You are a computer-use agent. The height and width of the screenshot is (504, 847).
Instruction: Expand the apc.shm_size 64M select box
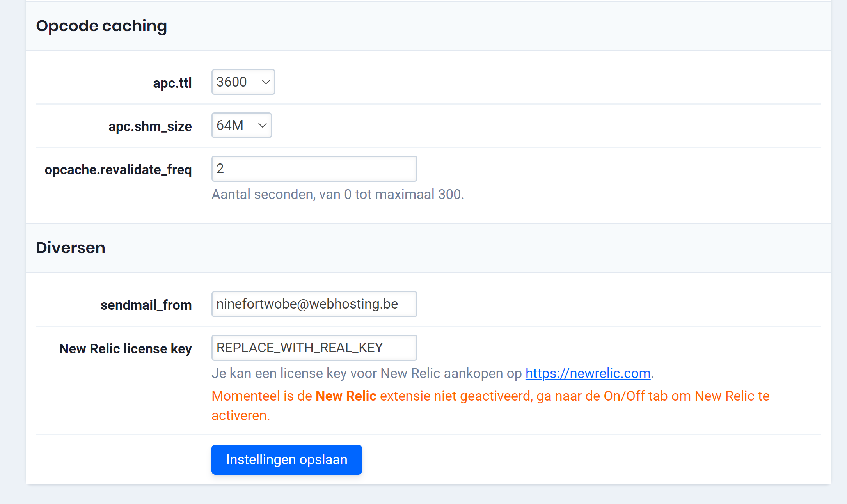coord(241,125)
